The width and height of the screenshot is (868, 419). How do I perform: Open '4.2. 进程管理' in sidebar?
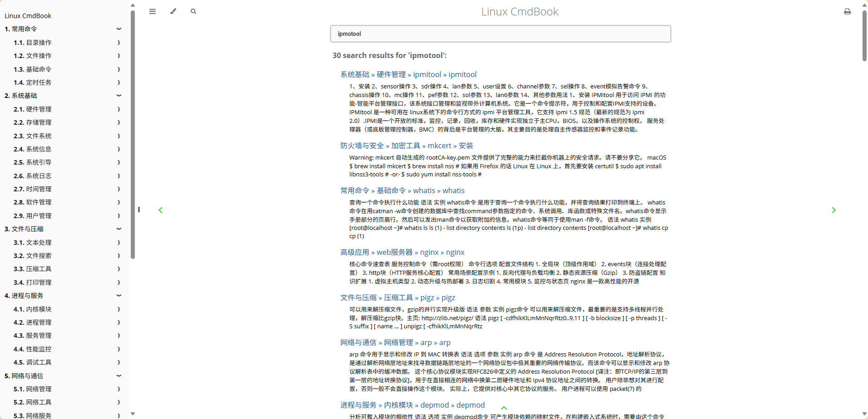[x=33, y=322]
